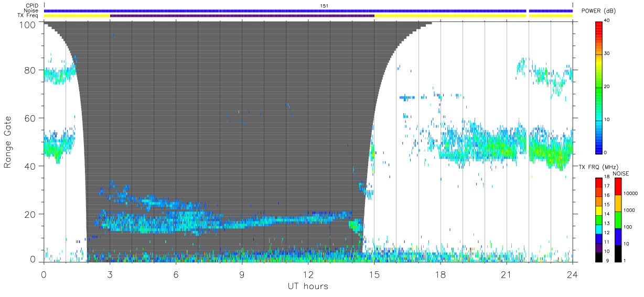This screenshot has height=297, width=644.
Task: Click the '15' label on TX FRQ scale
Action: (x=607, y=204)
